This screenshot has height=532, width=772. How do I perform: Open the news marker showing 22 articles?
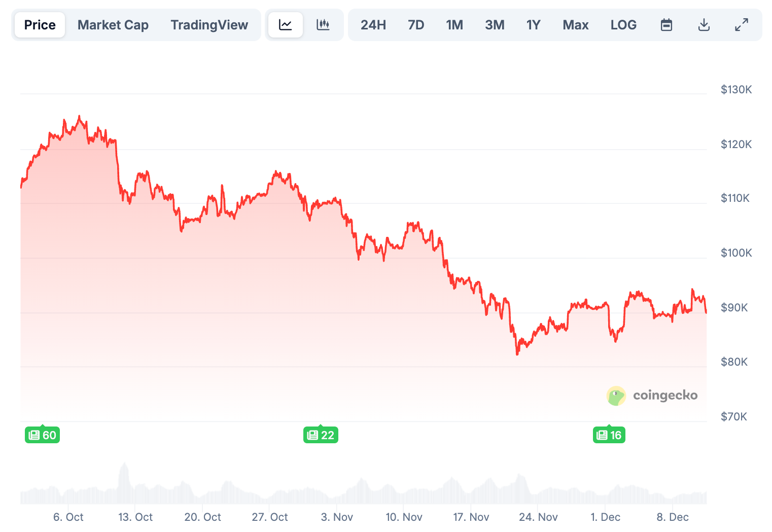pos(321,435)
